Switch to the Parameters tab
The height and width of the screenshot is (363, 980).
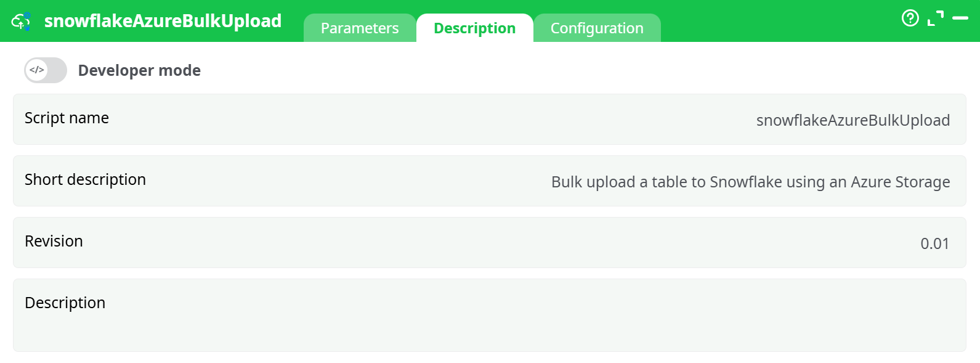tap(360, 28)
